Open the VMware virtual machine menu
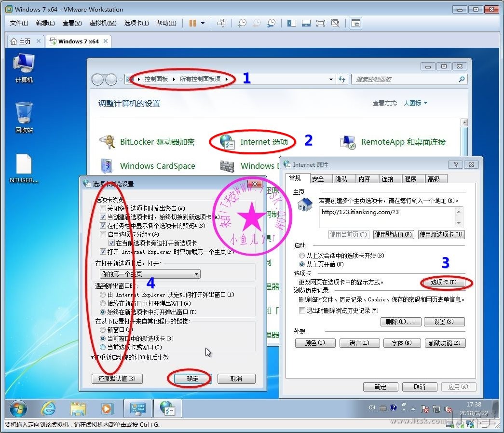Image resolution: width=504 pixels, height=433 pixels. click(103, 23)
